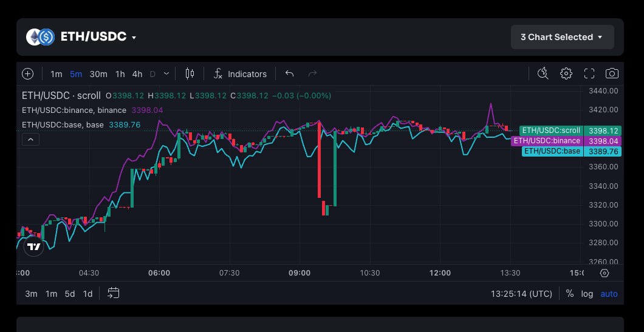The image size is (644, 332).
Task: Add a symbol with the plus icon
Action: click(x=27, y=74)
